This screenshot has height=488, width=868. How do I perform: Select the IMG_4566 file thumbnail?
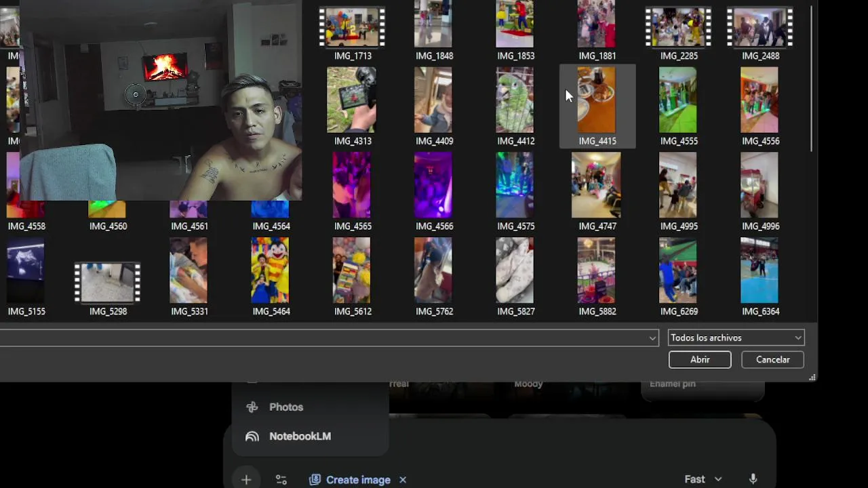pos(433,185)
